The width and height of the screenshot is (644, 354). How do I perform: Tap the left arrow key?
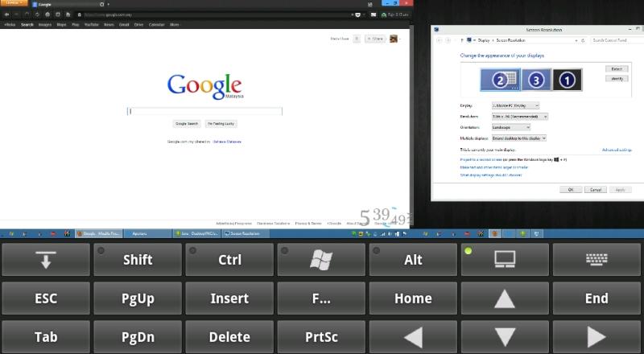[413, 337]
